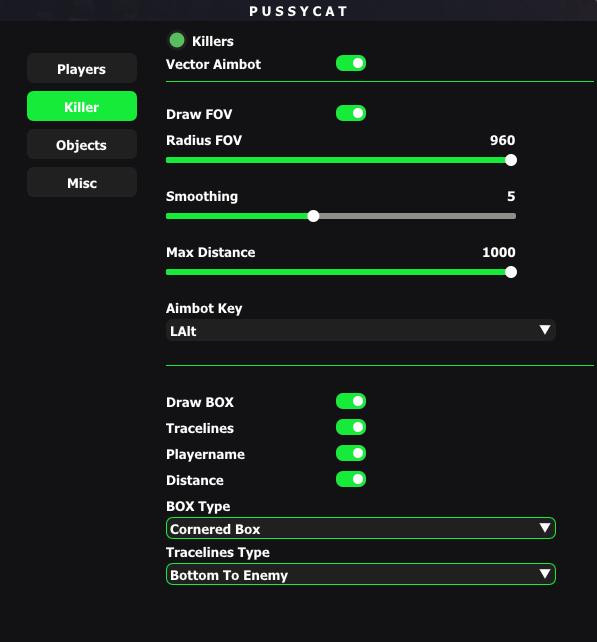
Task: Toggle the Distance display switch
Action: point(351,479)
